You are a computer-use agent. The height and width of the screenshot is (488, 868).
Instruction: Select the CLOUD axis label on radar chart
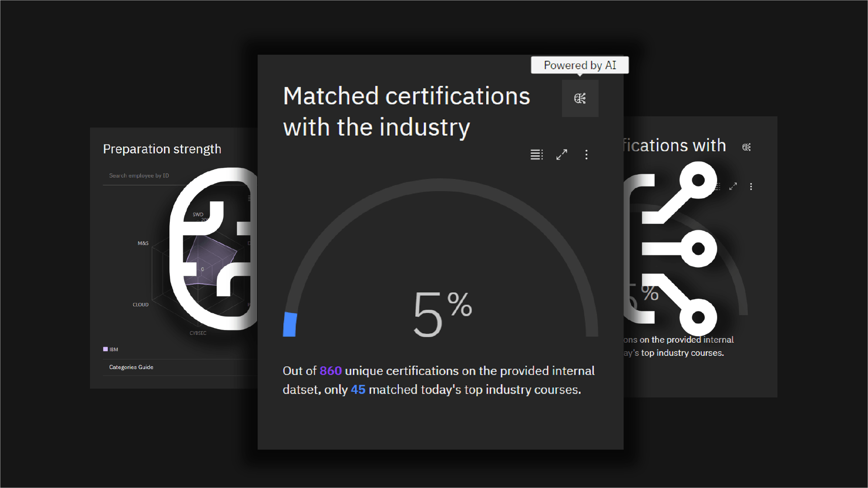point(141,305)
